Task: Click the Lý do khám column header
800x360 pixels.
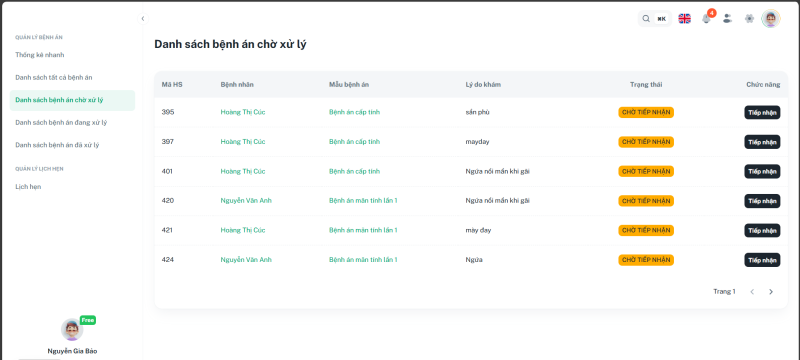Action: pyautogui.click(x=483, y=85)
